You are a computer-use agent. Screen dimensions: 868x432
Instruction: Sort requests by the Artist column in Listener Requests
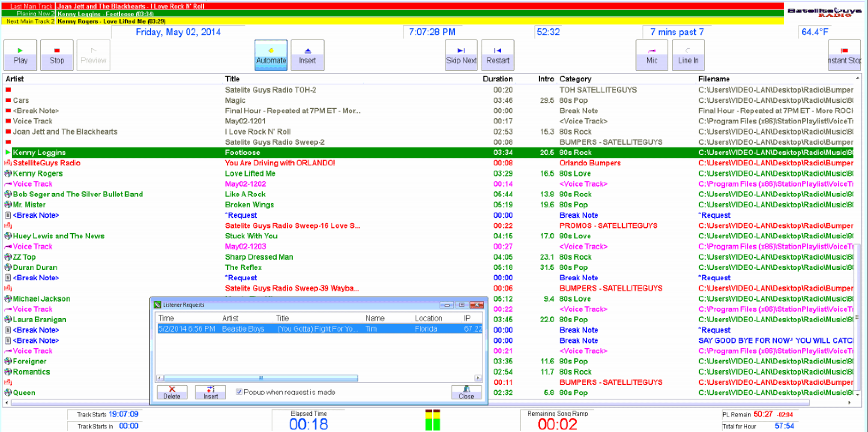point(230,318)
